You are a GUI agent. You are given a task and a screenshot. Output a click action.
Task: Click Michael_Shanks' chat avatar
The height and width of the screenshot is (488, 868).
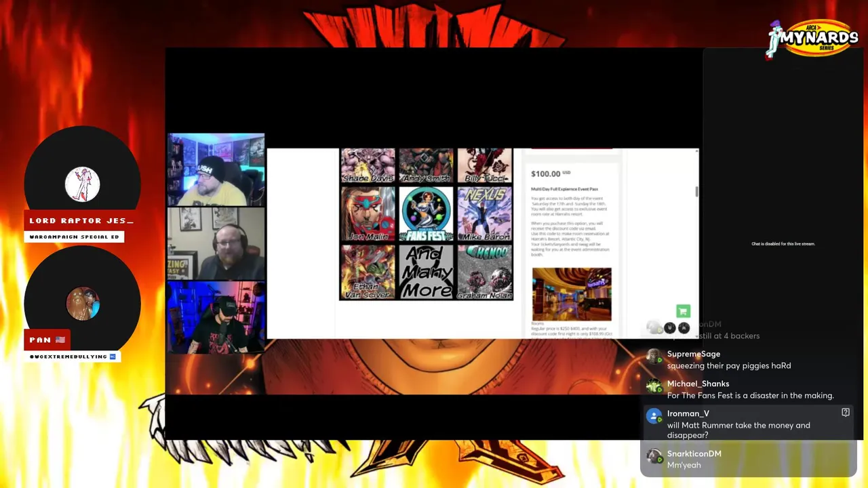[x=654, y=387]
